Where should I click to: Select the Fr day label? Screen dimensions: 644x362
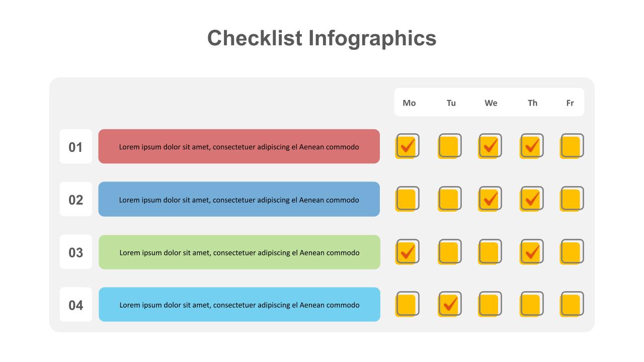tap(570, 103)
